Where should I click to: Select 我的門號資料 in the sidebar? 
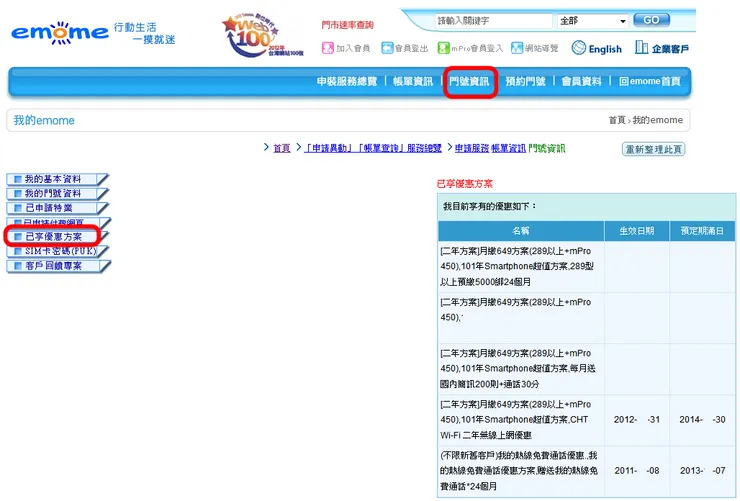(x=57, y=193)
